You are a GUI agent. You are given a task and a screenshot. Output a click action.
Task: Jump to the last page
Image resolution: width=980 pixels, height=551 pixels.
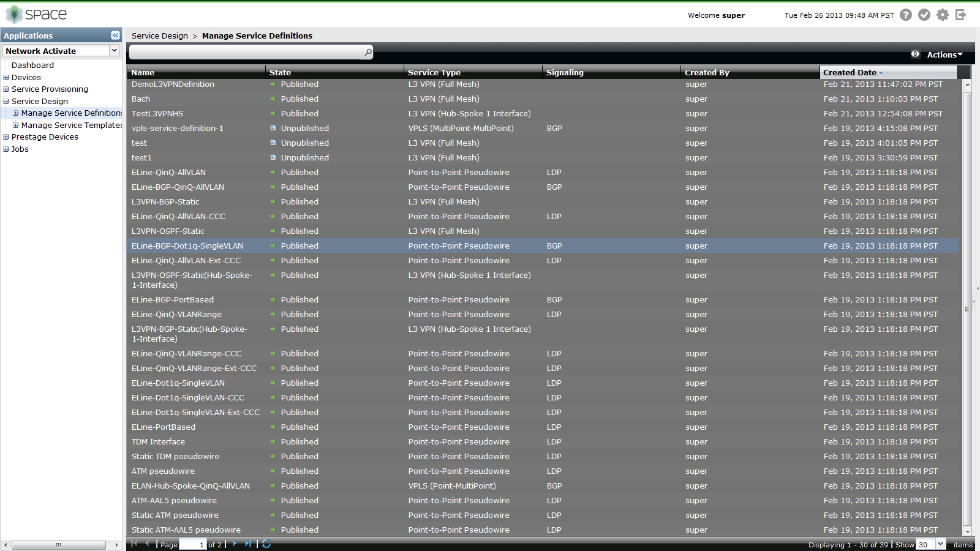tap(248, 544)
